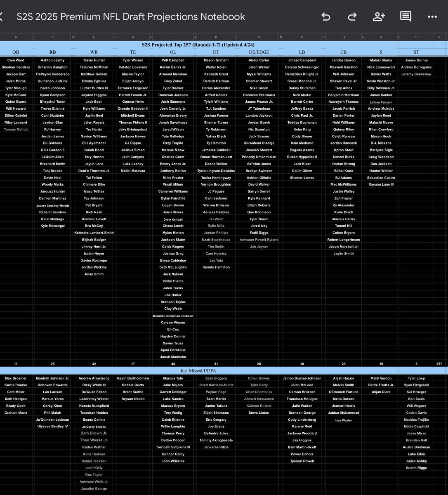Select the Ashton Jeanty cell
448x495 pixels.
coord(52,60)
